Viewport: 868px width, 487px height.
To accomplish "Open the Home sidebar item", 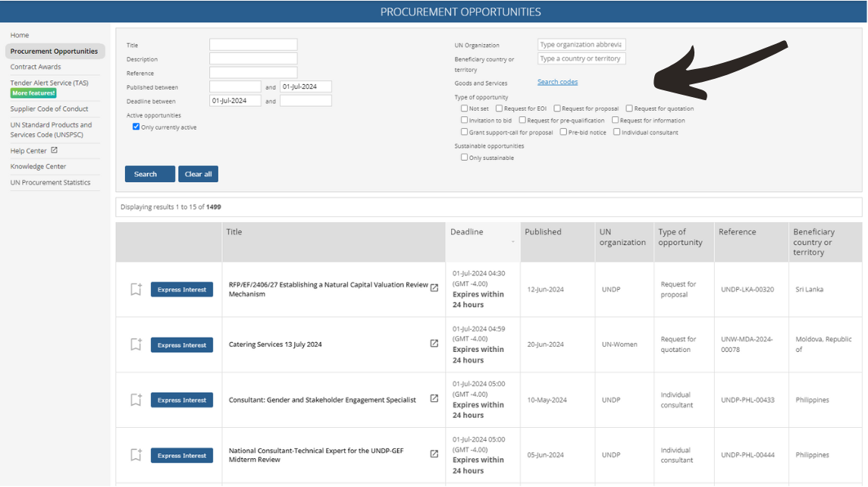I will [20, 35].
